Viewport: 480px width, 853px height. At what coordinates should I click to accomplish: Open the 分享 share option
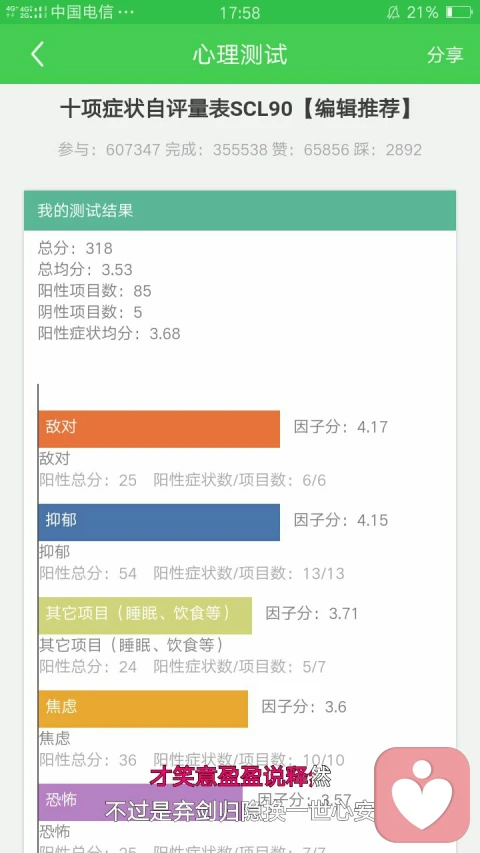pos(445,54)
